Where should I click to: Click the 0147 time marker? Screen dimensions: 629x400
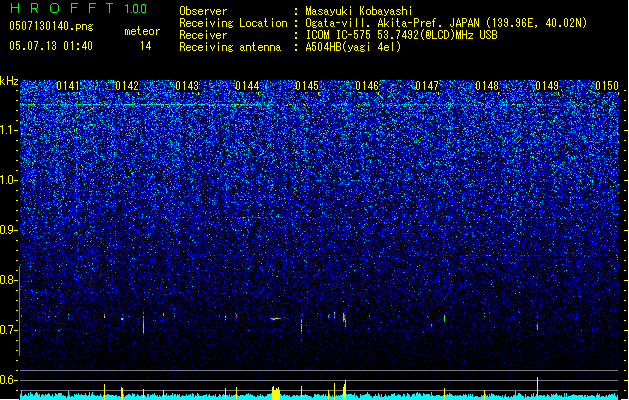point(427,86)
